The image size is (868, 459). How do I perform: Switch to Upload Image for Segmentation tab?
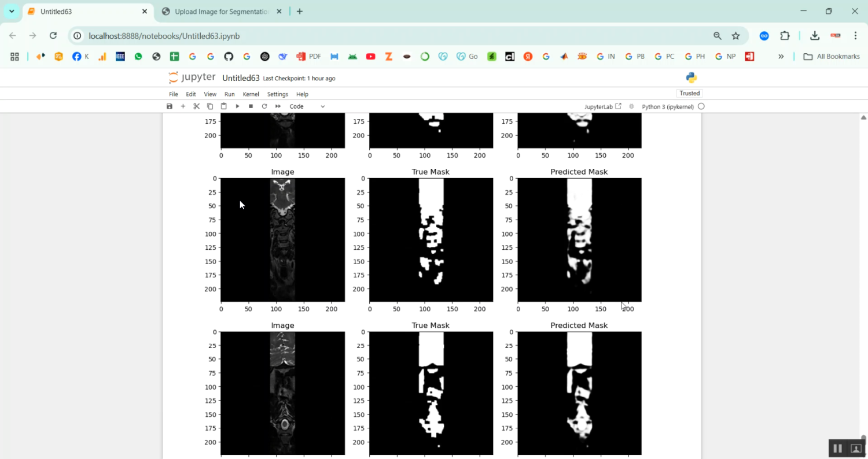222,12
